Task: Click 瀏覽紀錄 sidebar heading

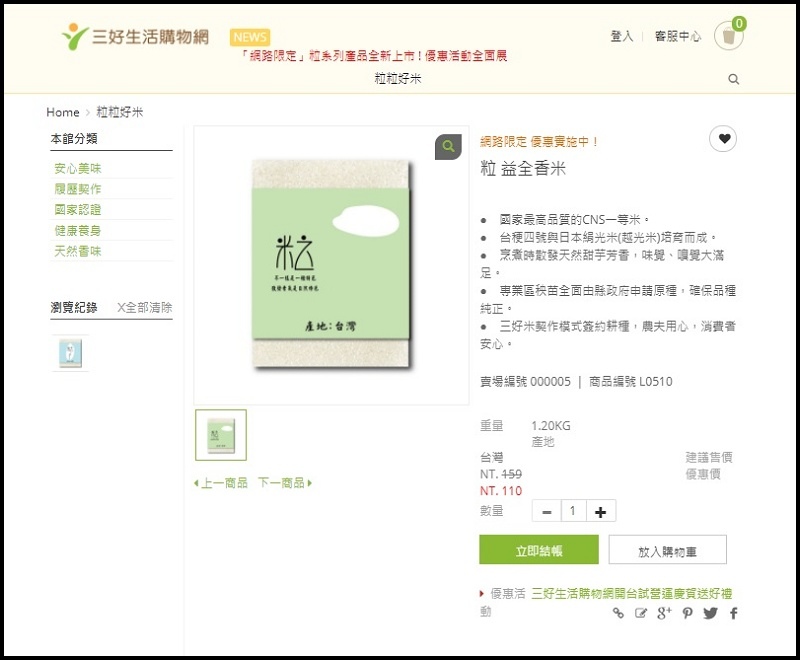Action: [74, 308]
